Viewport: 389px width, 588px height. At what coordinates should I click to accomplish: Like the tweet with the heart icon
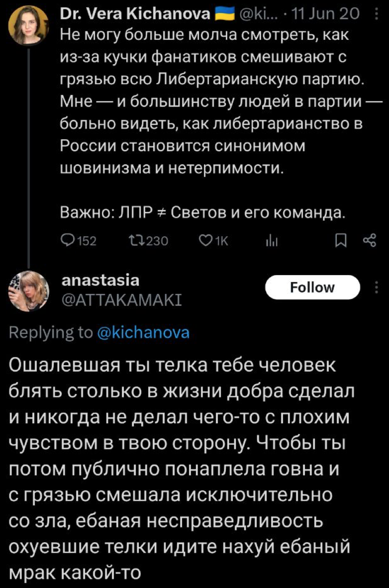[204, 242]
